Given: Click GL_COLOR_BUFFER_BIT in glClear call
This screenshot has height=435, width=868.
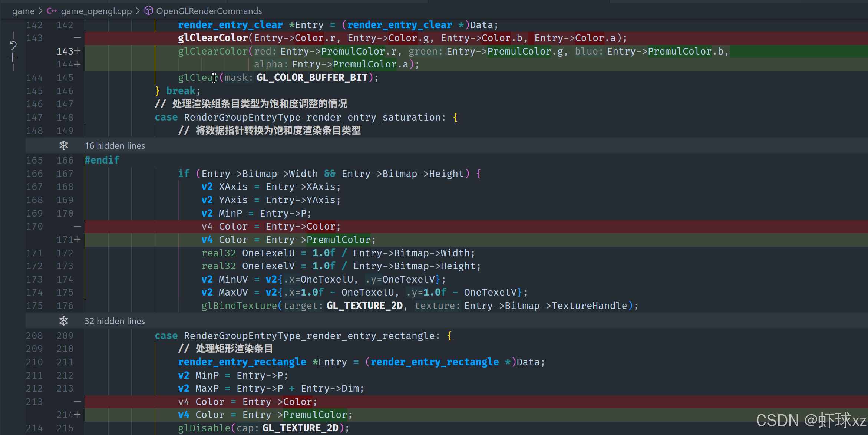Looking at the screenshot, I should pyautogui.click(x=312, y=78).
